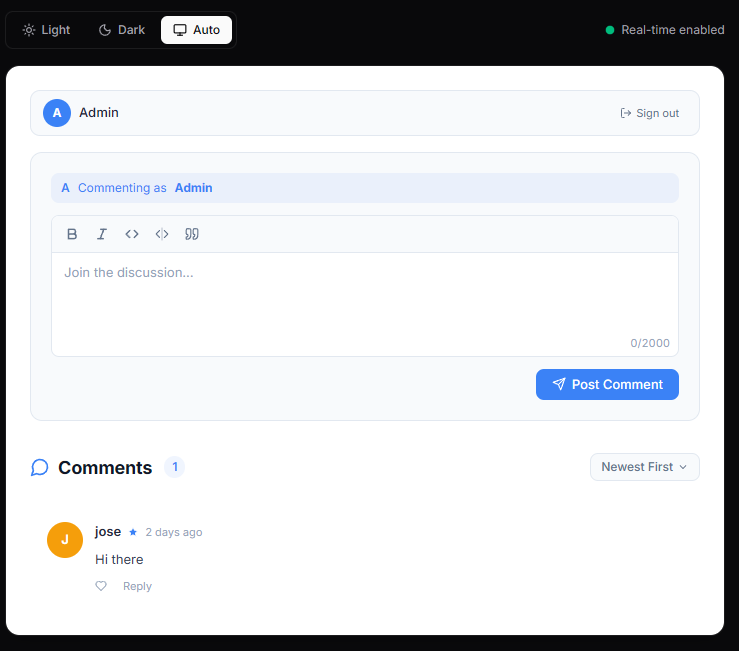Focus the Join the discussion text area
Viewport: 739px width, 651px height.
pyautogui.click(x=365, y=304)
